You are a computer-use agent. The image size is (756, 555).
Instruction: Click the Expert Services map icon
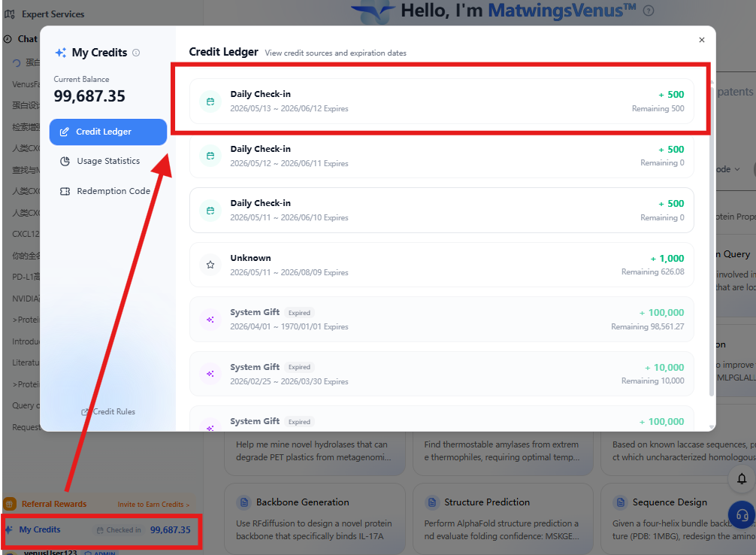tap(9, 14)
